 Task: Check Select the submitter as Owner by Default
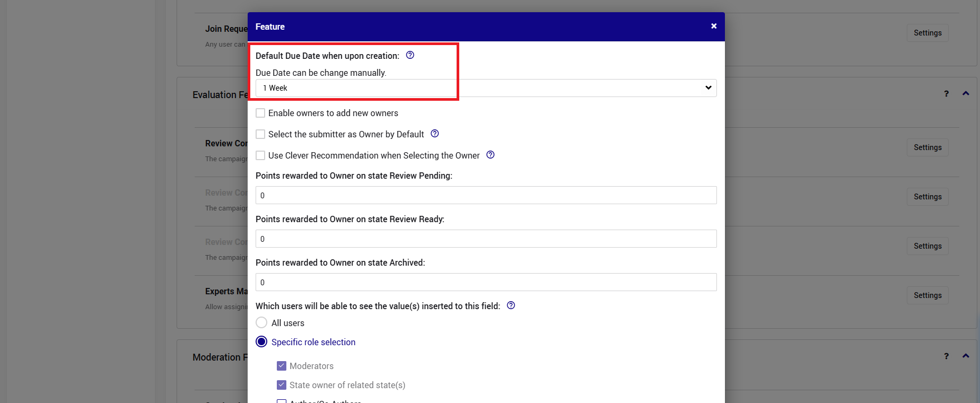click(x=260, y=134)
